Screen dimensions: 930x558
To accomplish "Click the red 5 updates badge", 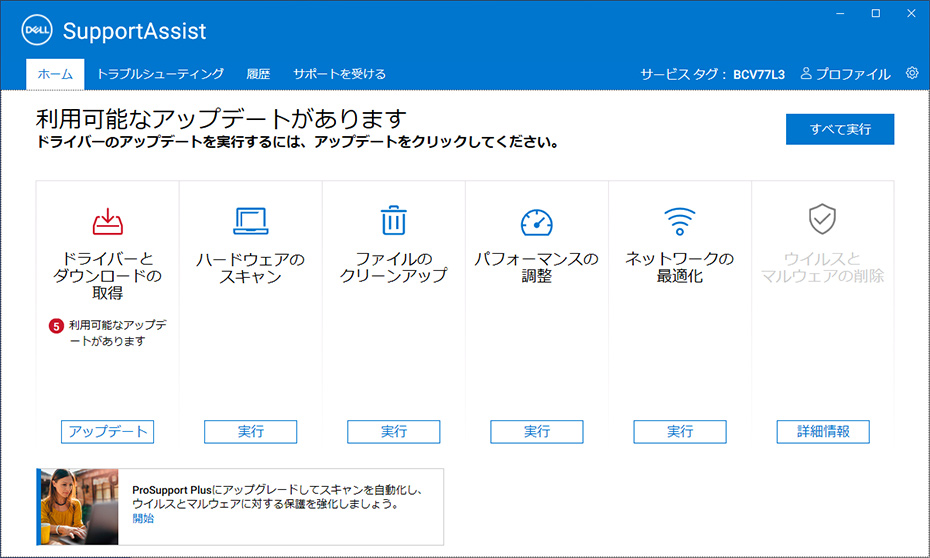I will [x=56, y=325].
